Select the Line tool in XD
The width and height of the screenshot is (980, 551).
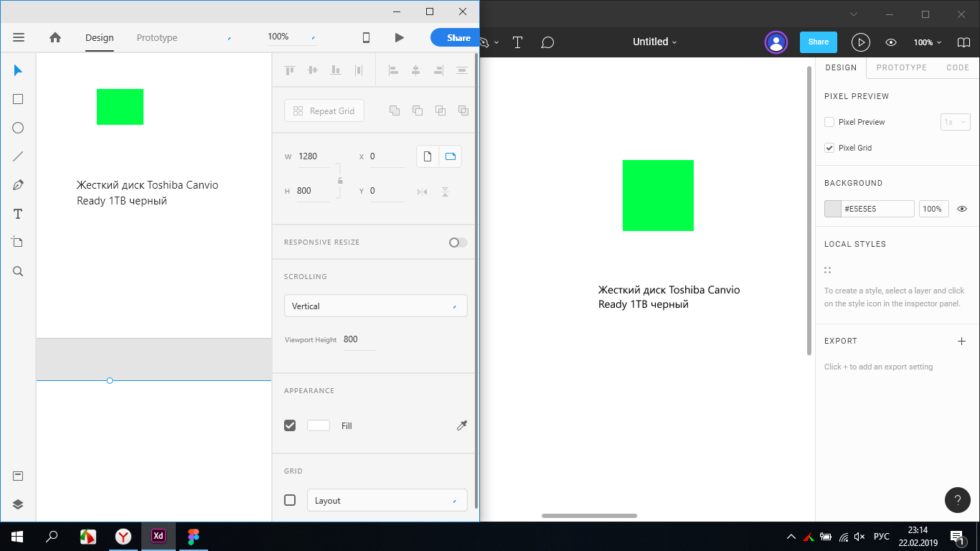click(18, 156)
